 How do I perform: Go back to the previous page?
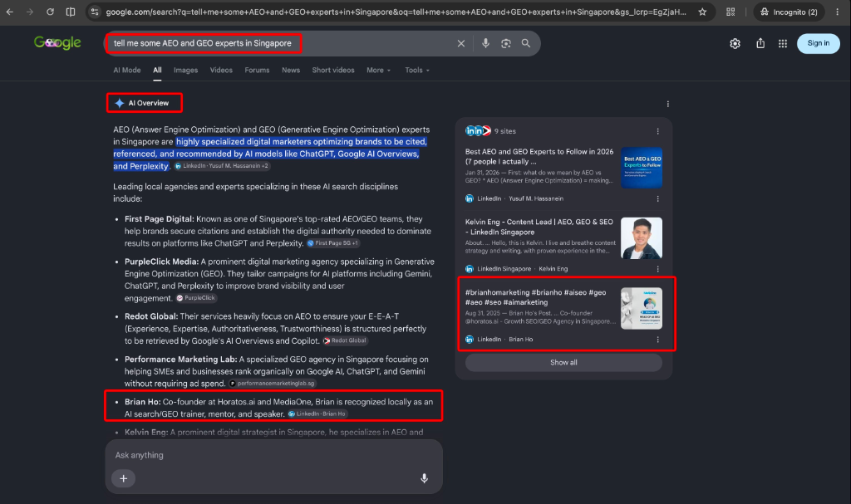10,12
